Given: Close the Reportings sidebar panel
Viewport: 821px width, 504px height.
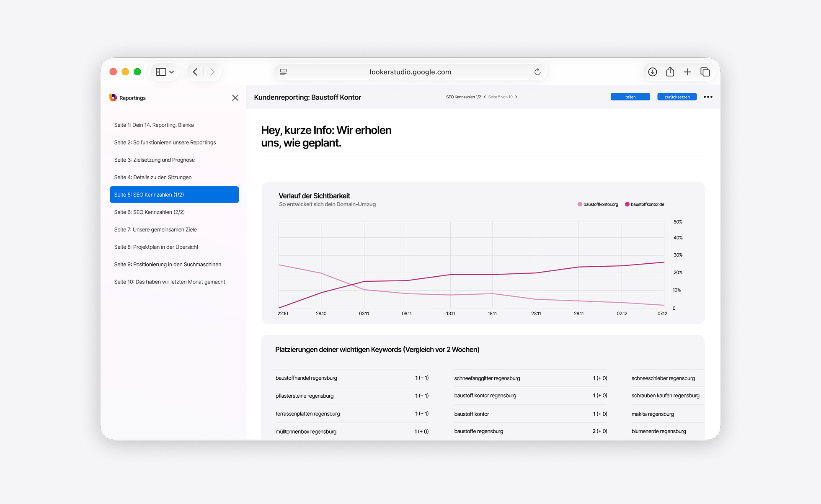Looking at the screenshot, I should 235,98.
